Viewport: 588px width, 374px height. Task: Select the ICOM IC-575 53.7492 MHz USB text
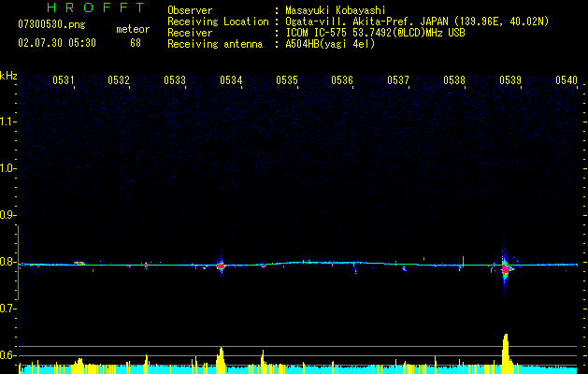(x=375, y=33)
